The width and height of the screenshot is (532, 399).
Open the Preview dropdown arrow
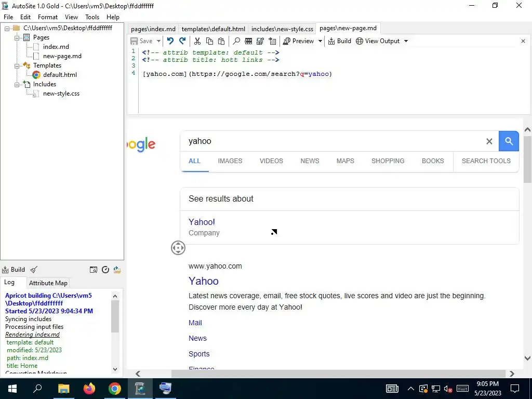[x=320, y=41]
